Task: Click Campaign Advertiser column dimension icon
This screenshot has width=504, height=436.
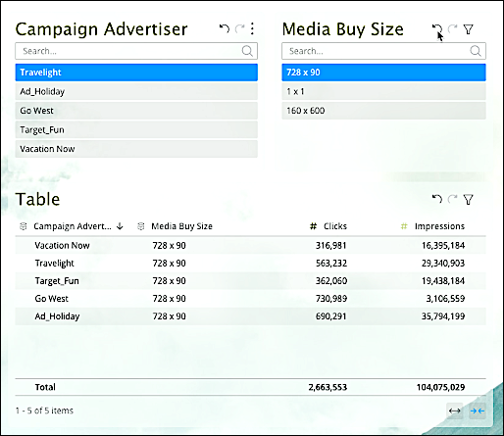Action: point(24,226)
